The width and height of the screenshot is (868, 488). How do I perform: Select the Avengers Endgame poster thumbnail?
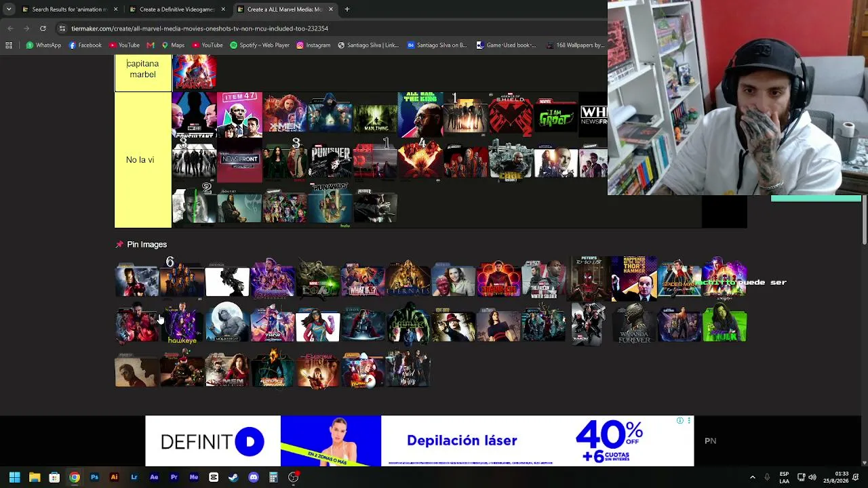(x=273, y=279)
